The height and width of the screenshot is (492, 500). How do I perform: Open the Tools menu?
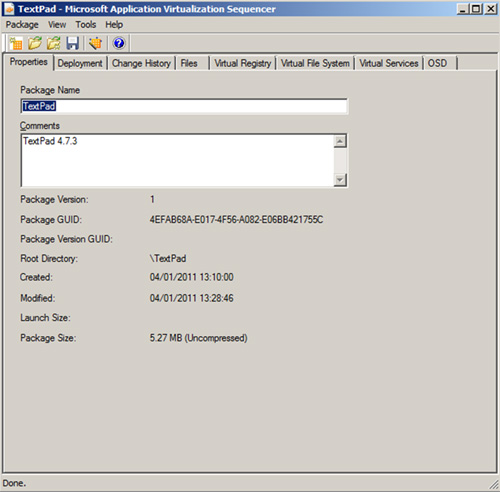click(86, 25)
